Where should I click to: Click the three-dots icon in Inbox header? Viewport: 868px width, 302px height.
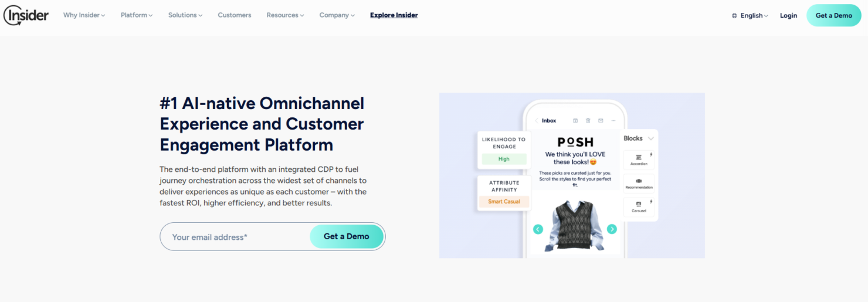613,121
